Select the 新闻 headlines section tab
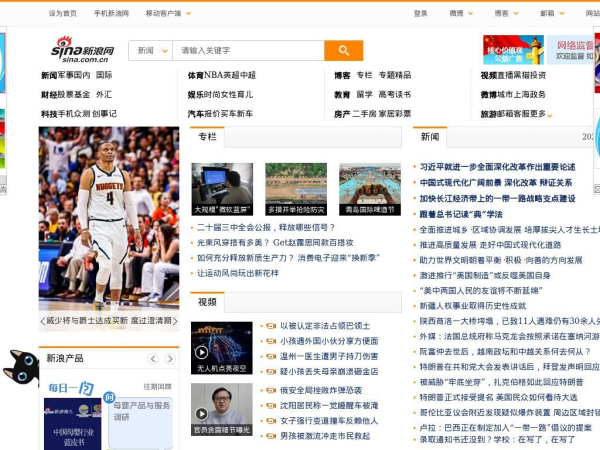Image resolution: width=600 pixels, height=450 pixels. tap(430, 137)
